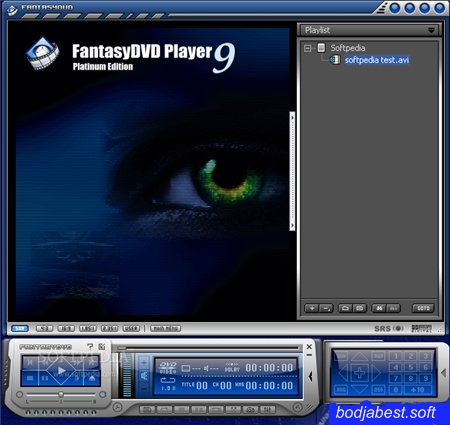Viewport: 450px width, 425px height.
Task: Choose the 1.85:1 aspect ratio button
Action: 88,328
